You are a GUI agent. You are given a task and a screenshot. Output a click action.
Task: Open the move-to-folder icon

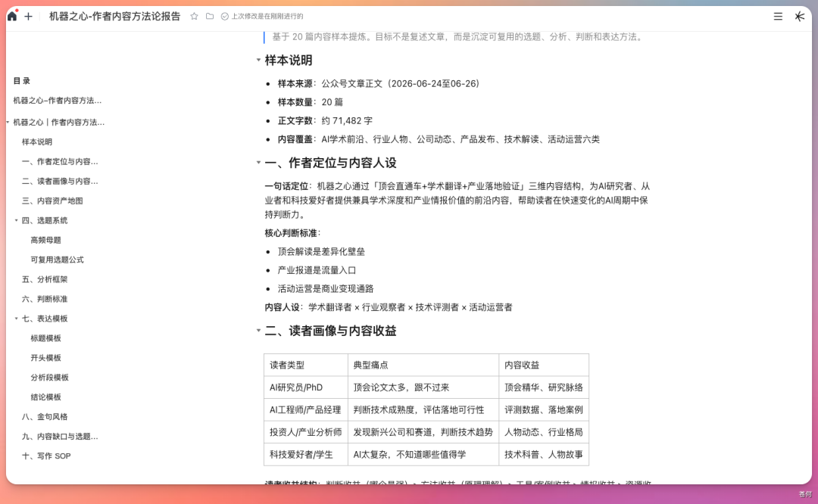tap(210, 16)
